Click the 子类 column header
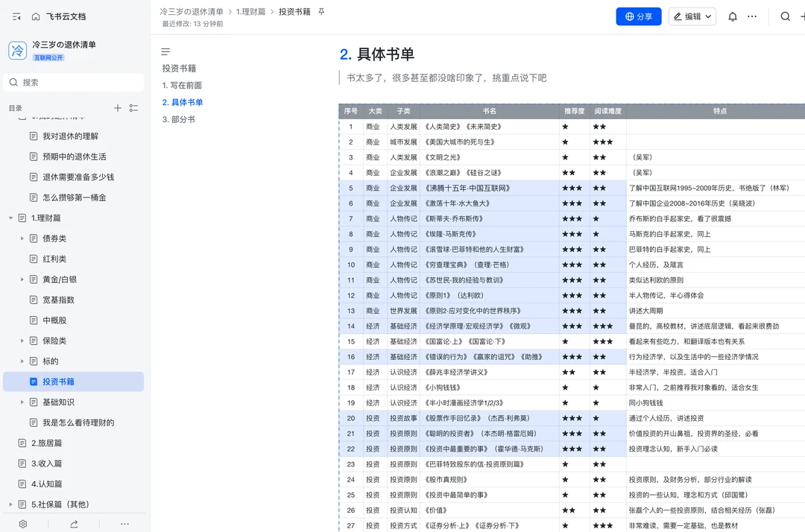 (x=403, y=111)
